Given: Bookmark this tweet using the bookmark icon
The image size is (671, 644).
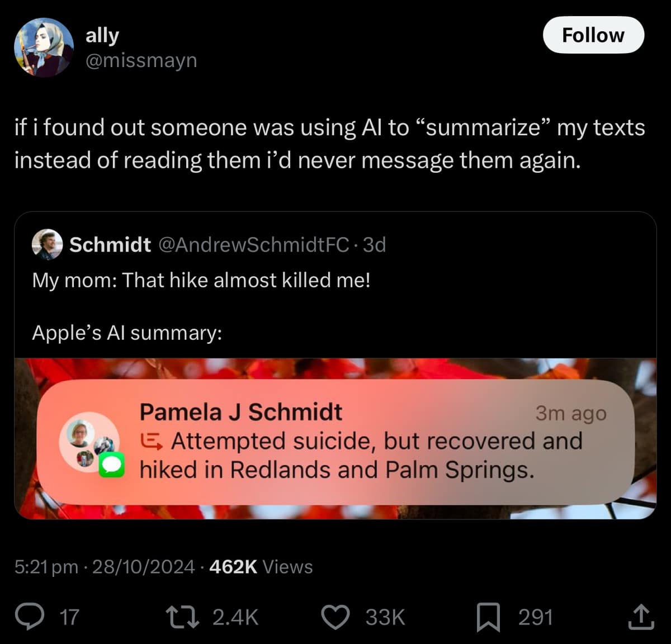Looking at the screenshot, I should (488, 617).
